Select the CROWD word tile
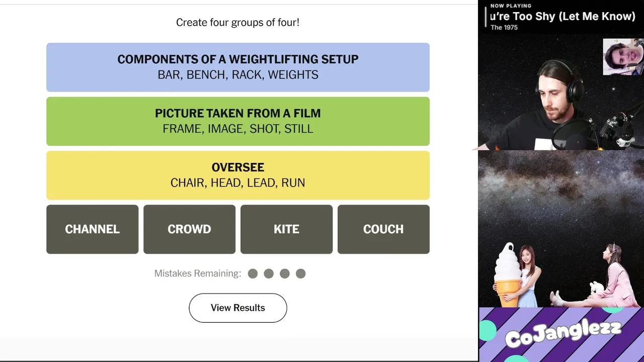Image resolution: width=644 pixels, height=362 pixels. 189,229
